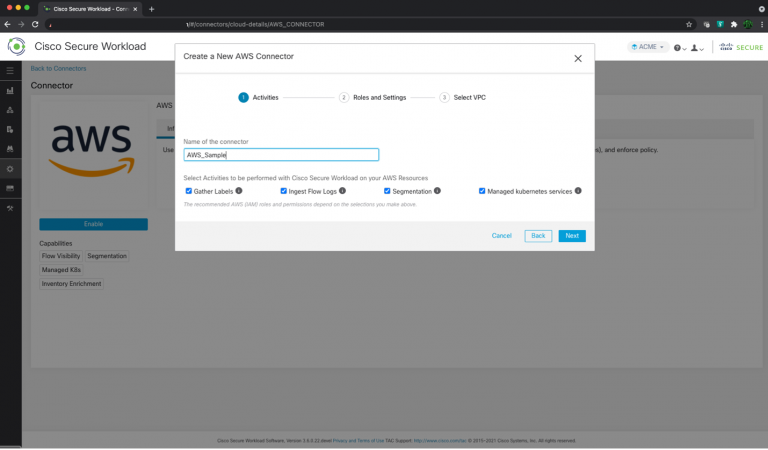This screenshot has width=768, height=450.
Task: Open the ACME tenant dropdown
Action: [648, 47]
